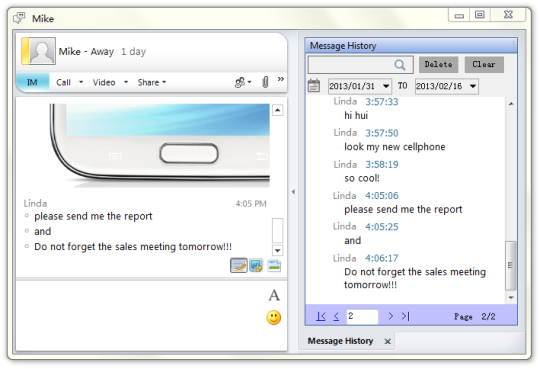Open the smiley emoticon picker
The image size is (540, 369).
[273, 318]
